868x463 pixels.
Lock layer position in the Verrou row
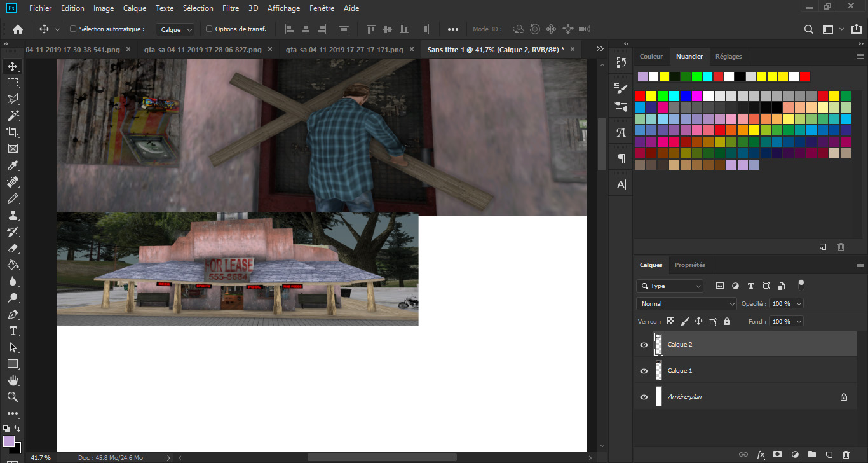pos(698,321)
